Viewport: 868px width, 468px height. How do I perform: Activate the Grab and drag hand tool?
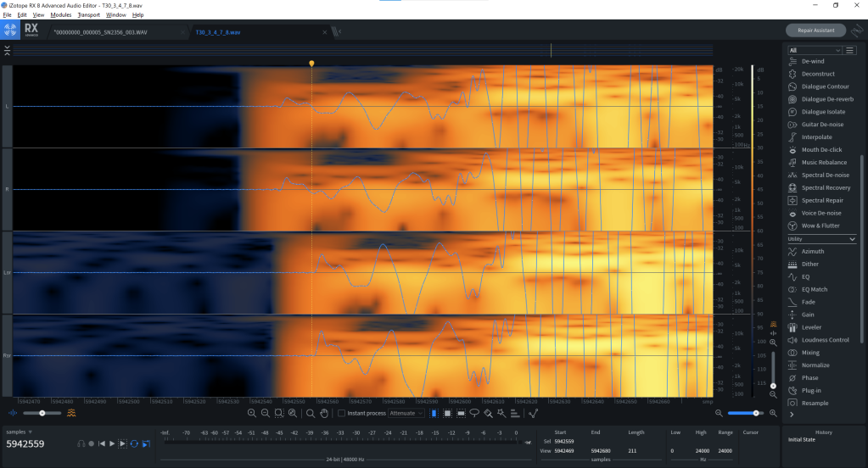323,413
